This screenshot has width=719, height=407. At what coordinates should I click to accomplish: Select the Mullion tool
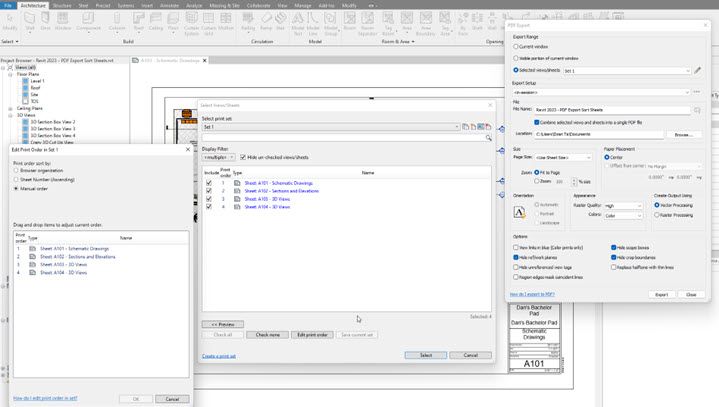(226, 21)
